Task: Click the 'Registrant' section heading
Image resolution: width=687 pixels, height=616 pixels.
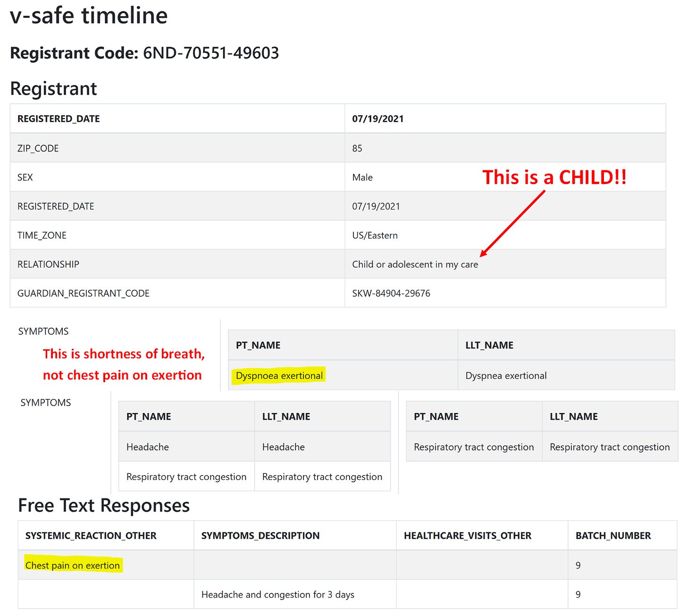Action: (53, 89)
